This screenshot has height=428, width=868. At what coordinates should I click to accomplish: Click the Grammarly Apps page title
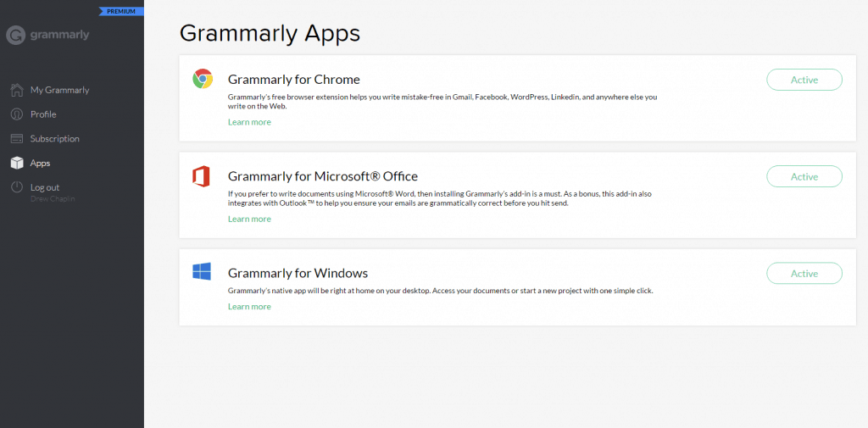tap(270, 33)
